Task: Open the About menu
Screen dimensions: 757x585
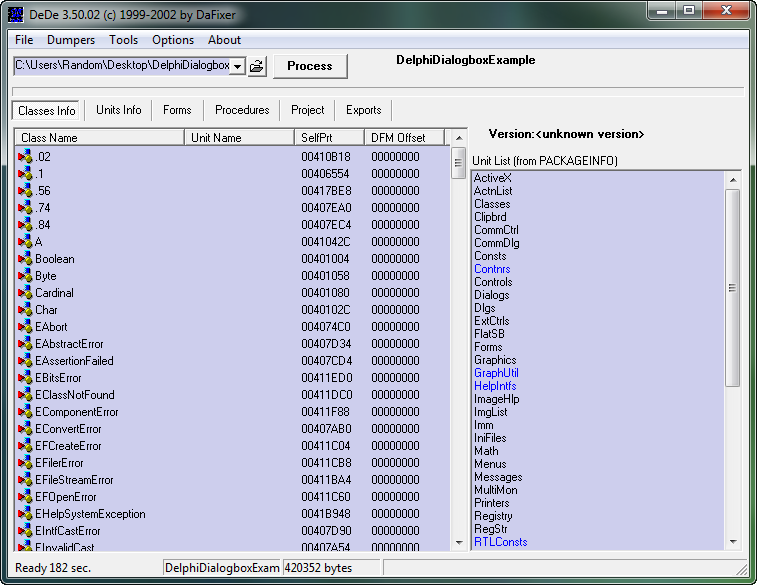Action: tap(224, 40)
